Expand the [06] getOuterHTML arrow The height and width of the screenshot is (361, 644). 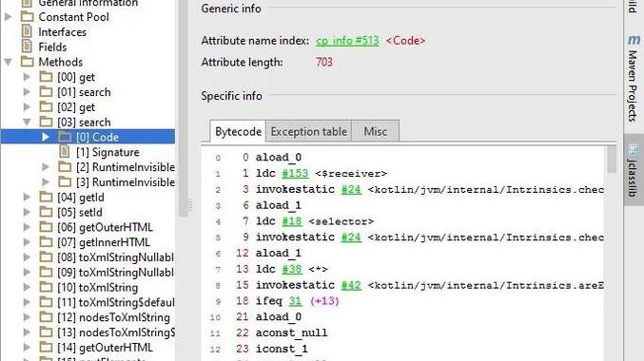27,227
